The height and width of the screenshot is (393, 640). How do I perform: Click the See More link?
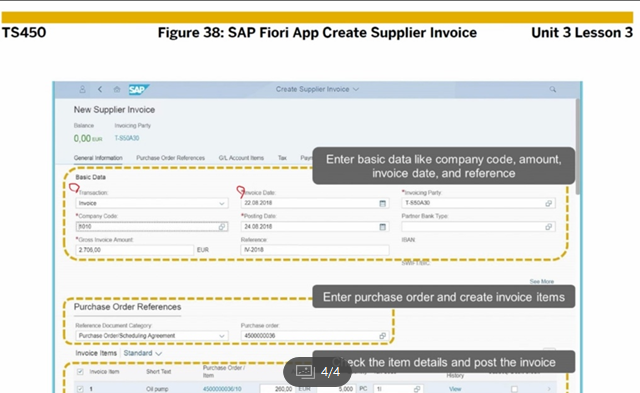click(542, 281)
